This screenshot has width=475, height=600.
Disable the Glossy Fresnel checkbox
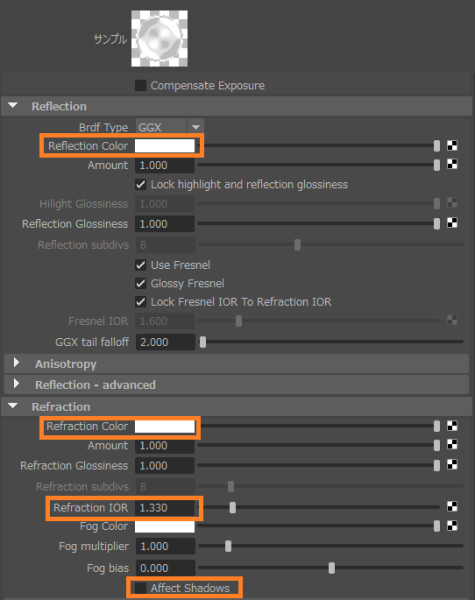(140, 284)
